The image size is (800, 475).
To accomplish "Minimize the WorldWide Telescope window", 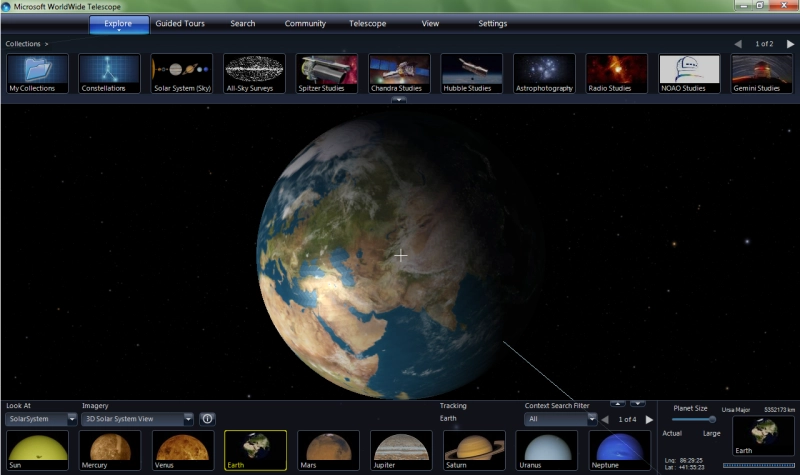I will point(743,5).
